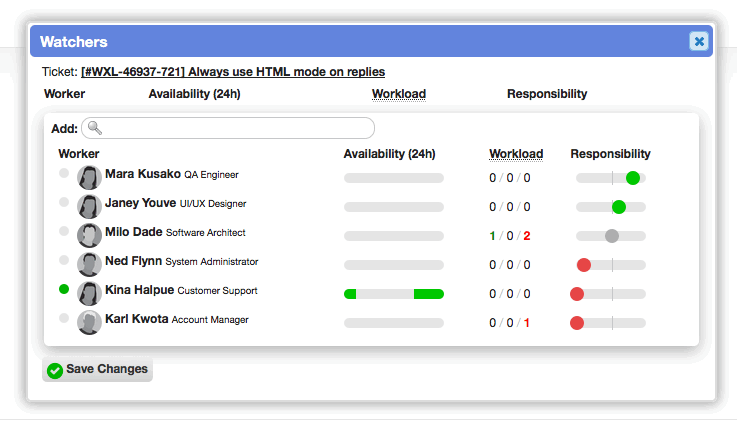Click the Add worker search field
This screenshot has width=737, height=423.
(228, 128)
